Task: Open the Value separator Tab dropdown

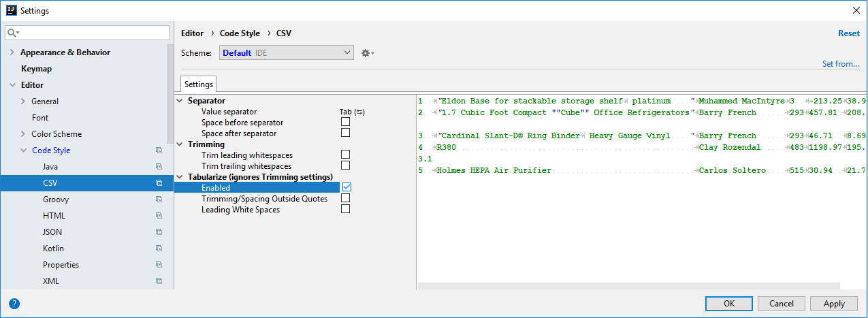Action: point(352,112)
